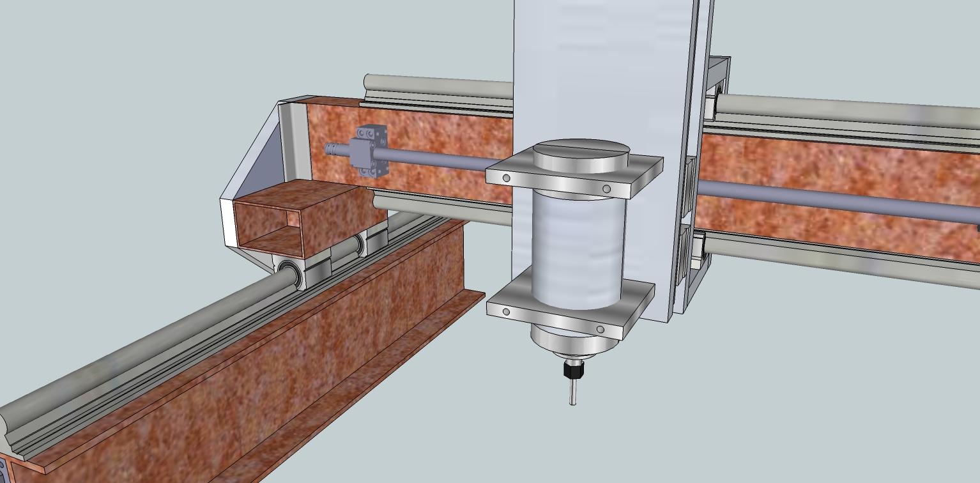The width and height of the screenshot is (980, 483).
Task: Select the end mill cutting bit
Action: 573,392
